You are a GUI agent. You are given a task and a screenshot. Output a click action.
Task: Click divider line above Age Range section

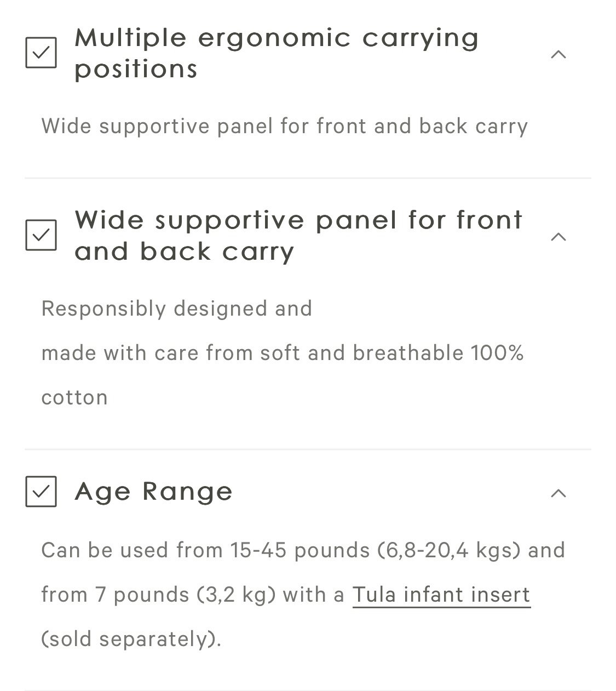(308, 449)
